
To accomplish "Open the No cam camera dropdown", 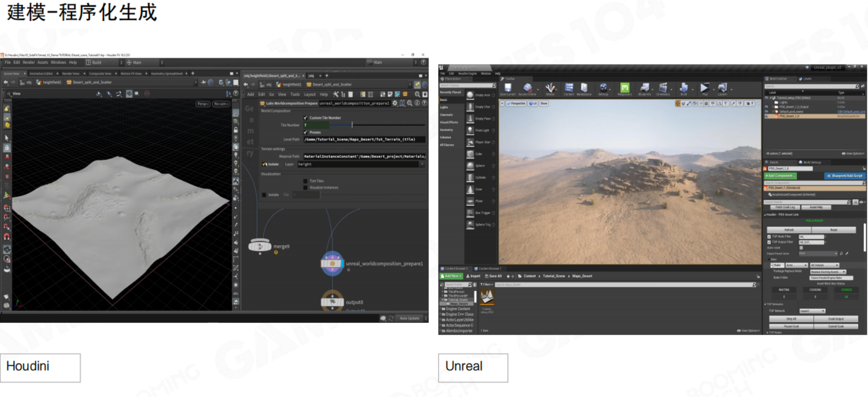I will tap(220, 104).
